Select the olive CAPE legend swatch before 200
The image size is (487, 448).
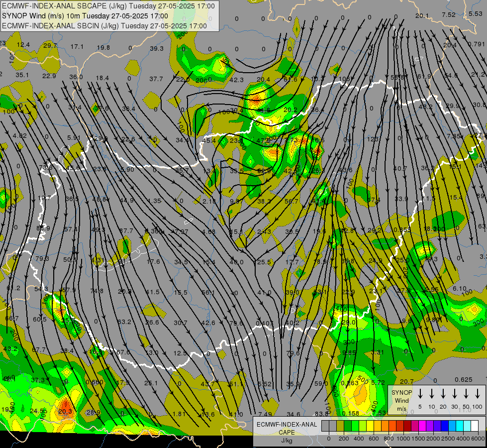point(340,426)
